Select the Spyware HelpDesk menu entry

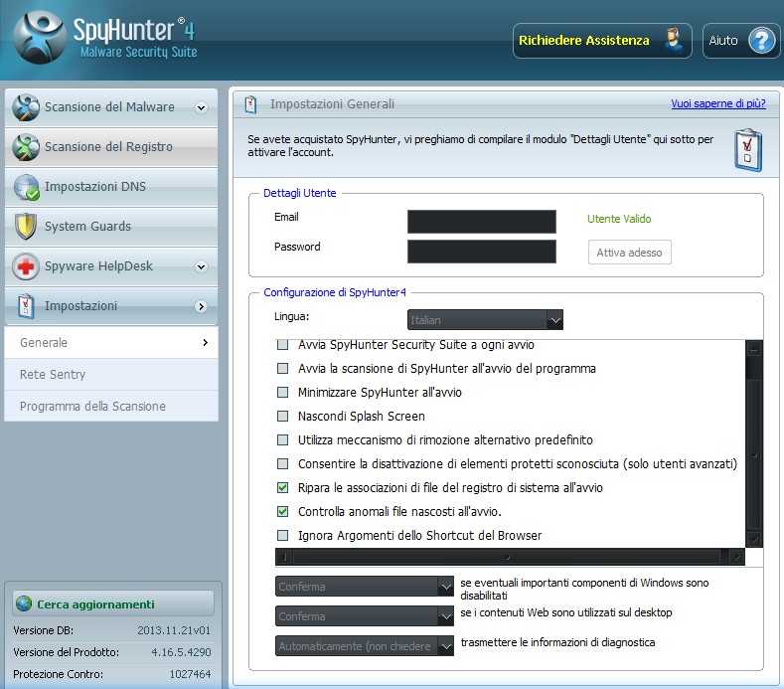[111, 266]
